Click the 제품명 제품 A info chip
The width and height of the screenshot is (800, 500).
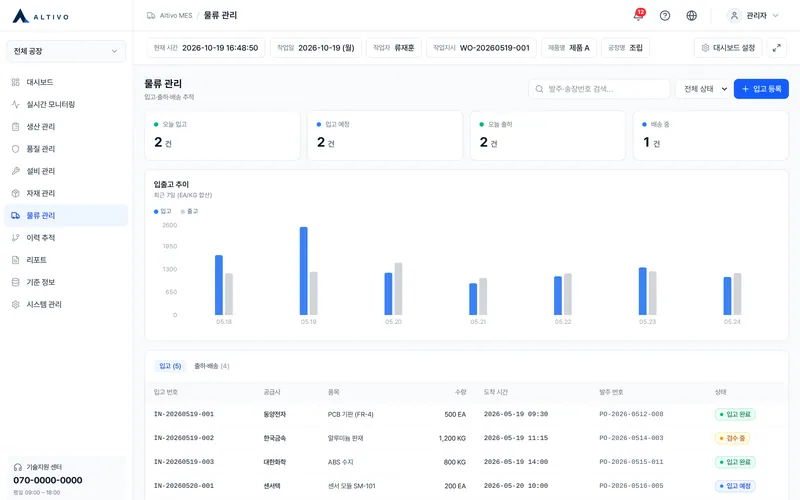point(568,48)
